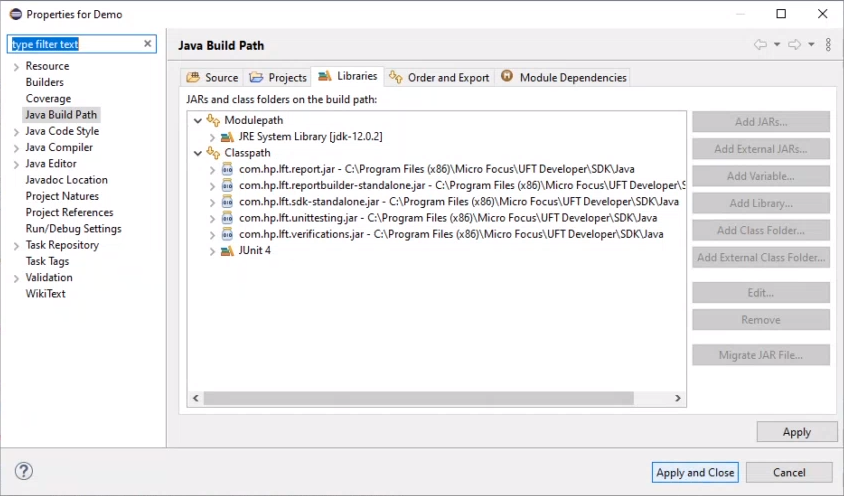Open the view menu three-dots icon
The image size is (844, 496).
point(828,45)
